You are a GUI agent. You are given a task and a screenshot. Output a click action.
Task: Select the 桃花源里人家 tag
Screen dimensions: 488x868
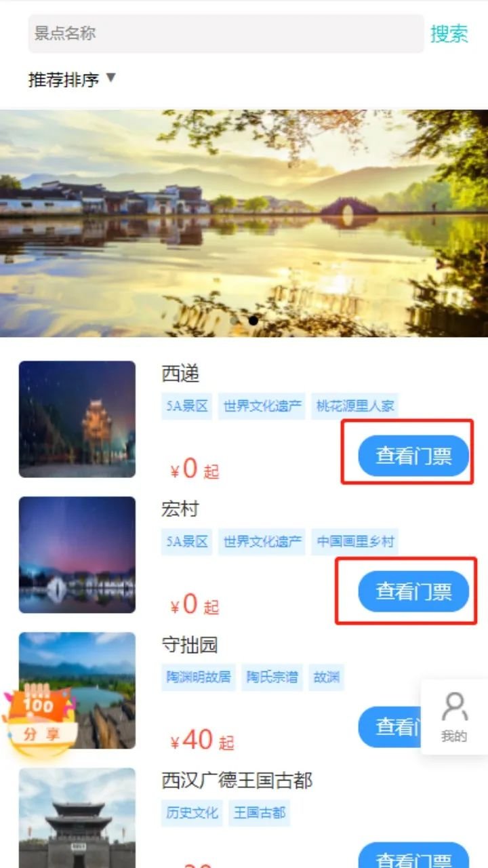click(355, 407)
